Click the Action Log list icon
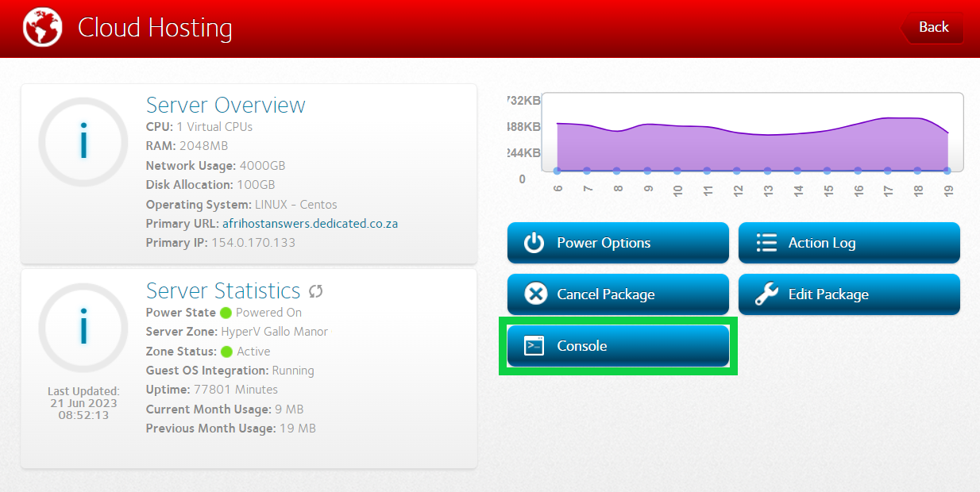This screenshot has height=492, width=980. pyautogui.click(x=766, y=243)
